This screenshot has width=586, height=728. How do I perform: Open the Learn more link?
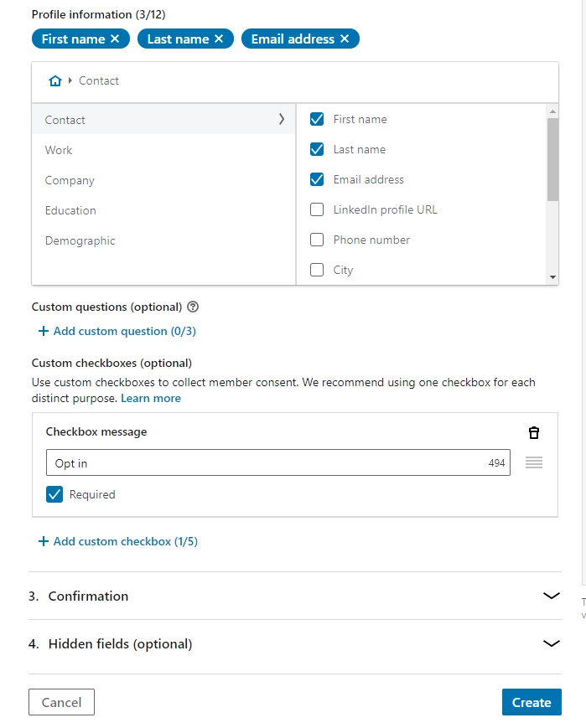click(x=151, y=399)
